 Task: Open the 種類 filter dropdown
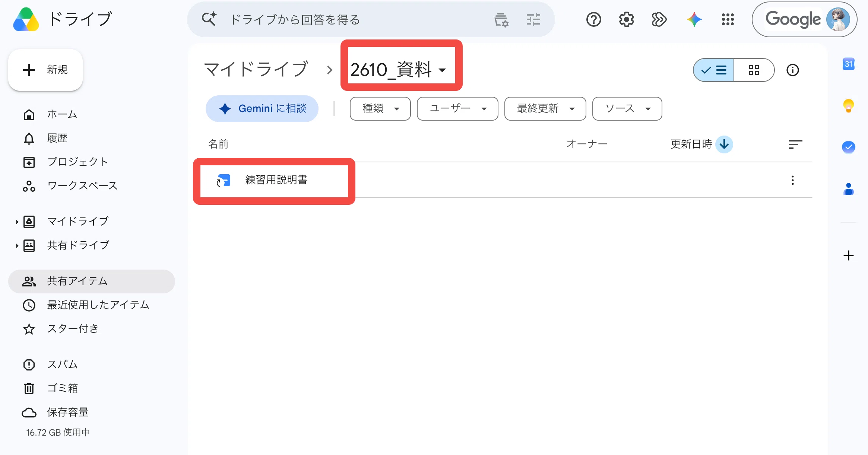pyautogui.click(x=380, y=109)
